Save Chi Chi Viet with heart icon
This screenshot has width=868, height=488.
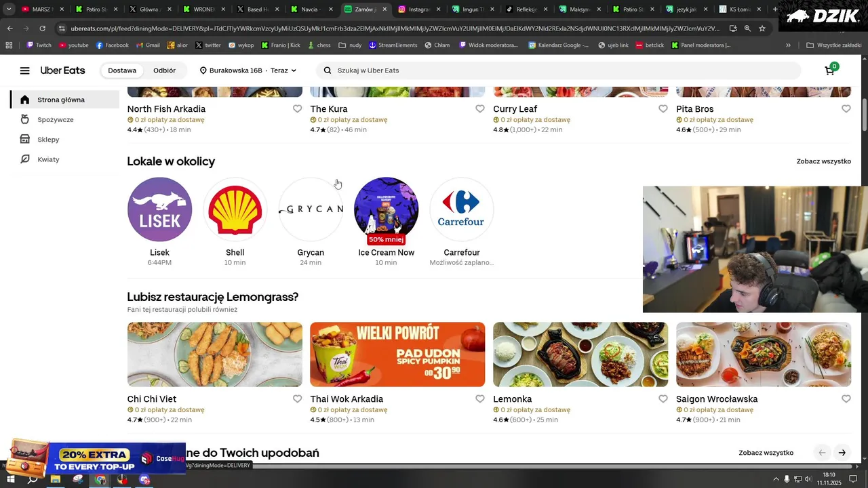click(297, 399)
